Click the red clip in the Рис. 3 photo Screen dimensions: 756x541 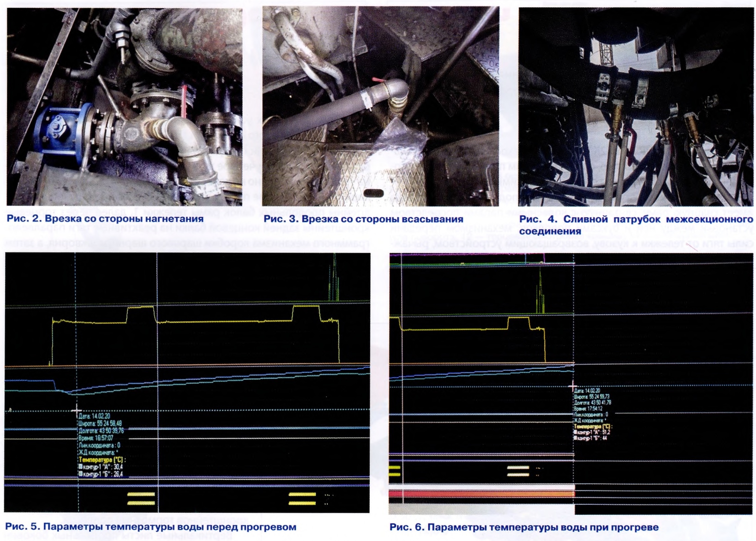coord(378,80)
